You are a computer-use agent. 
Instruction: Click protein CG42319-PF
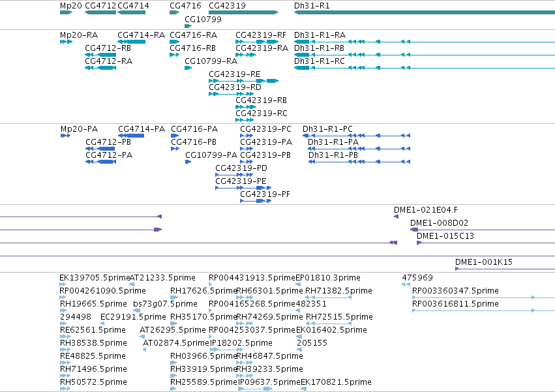pos(265,195)
